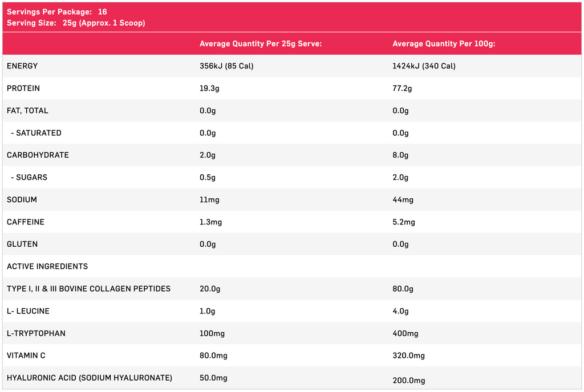Click the SODIUM 11mg per serve value

pyautogui.click(x=209, y=199)
